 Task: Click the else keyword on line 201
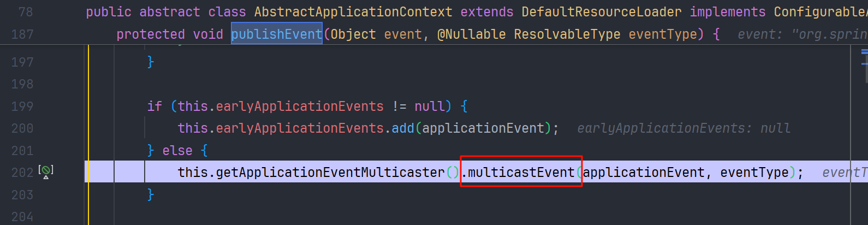click(x=177, y=151)
